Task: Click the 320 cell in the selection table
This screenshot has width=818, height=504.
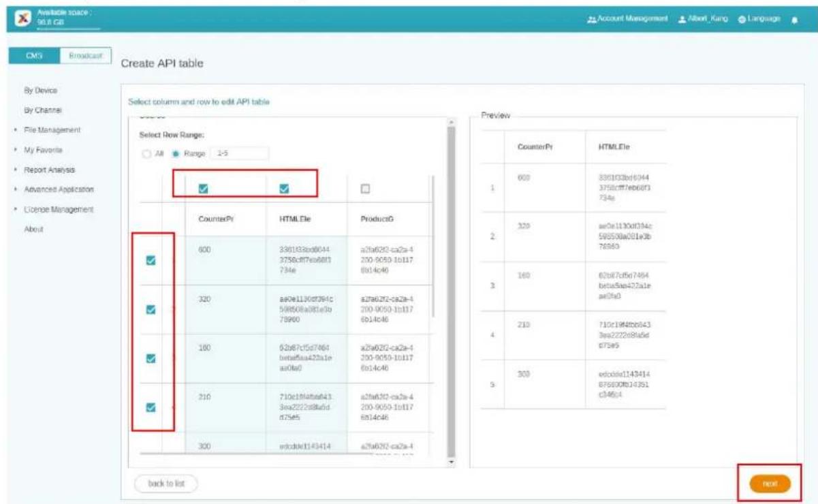Action: [225, 309]
